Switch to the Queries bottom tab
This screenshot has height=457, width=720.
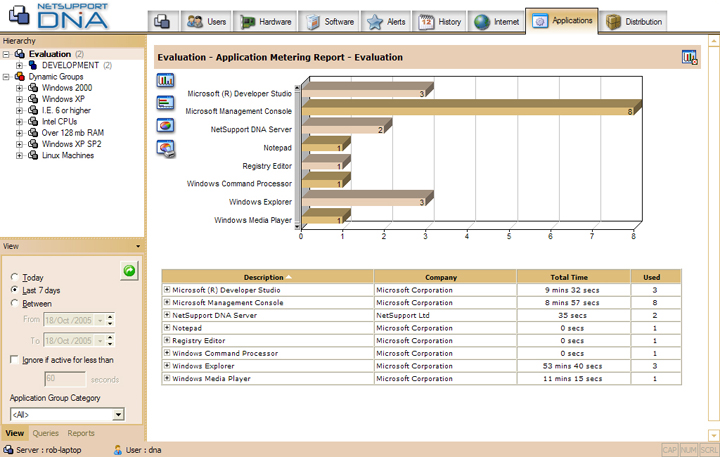click(x=45, y=433)
